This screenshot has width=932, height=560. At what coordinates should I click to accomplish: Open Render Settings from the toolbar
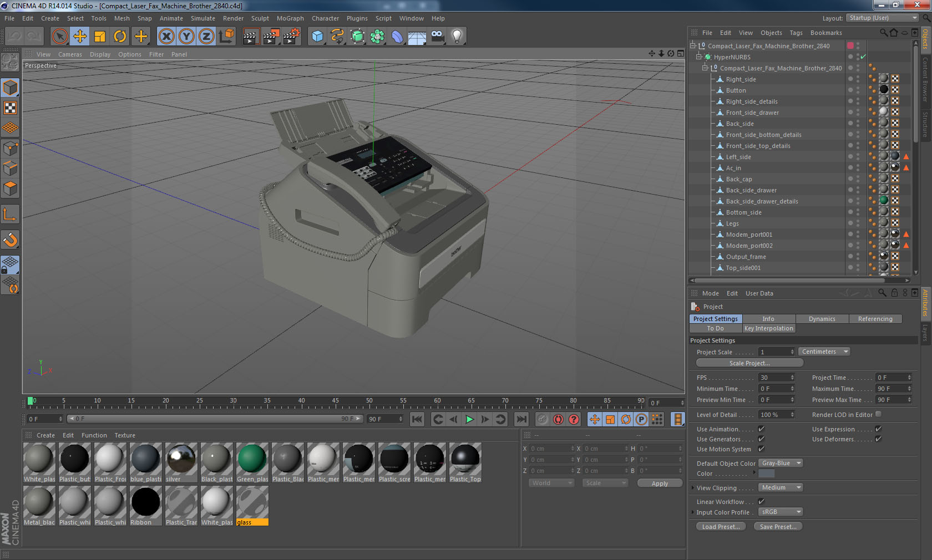click(x=291, y=36)
